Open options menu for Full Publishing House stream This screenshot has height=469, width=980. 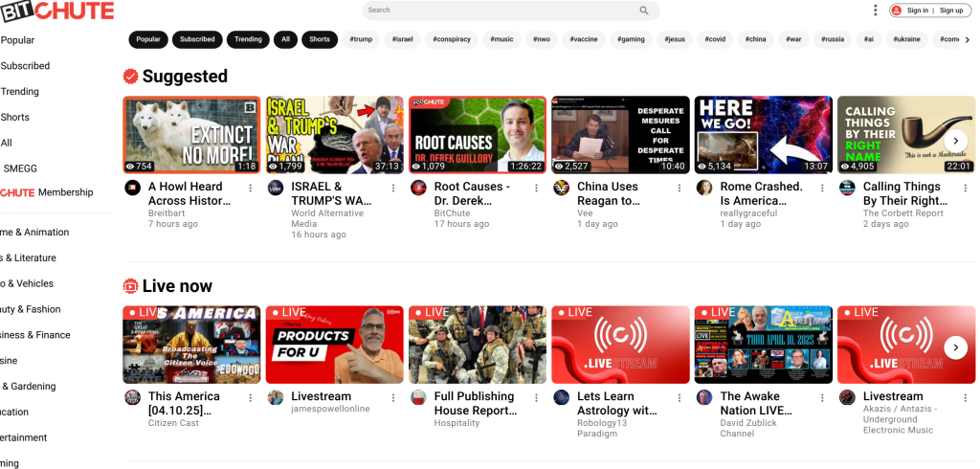pyautogui.click(x=536, y=398)
